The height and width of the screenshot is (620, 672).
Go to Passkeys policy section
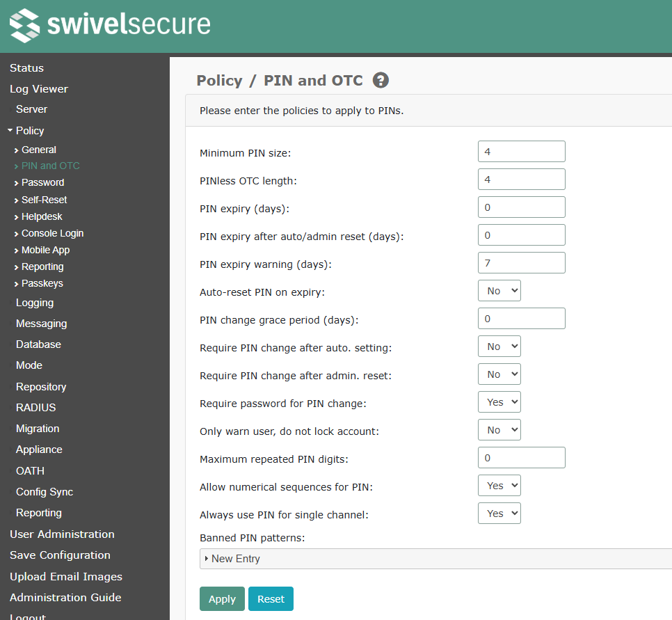[x=42, y=283]
